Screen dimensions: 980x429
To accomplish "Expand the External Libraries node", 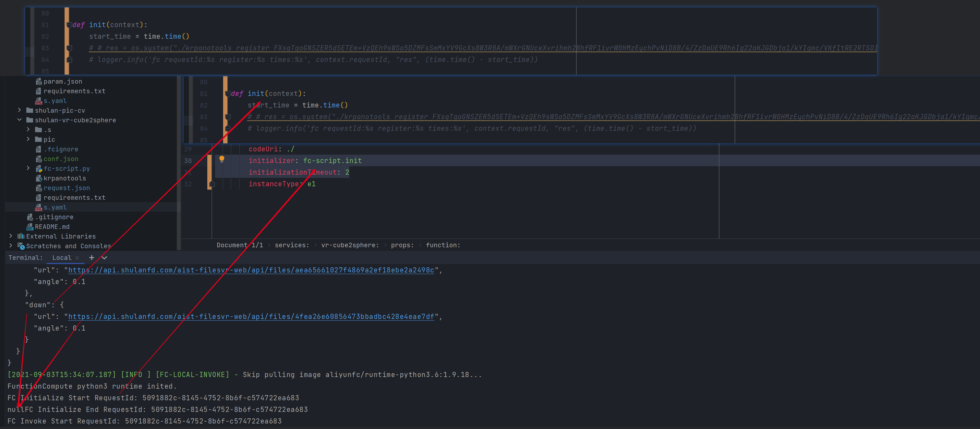I will [11, 236].
